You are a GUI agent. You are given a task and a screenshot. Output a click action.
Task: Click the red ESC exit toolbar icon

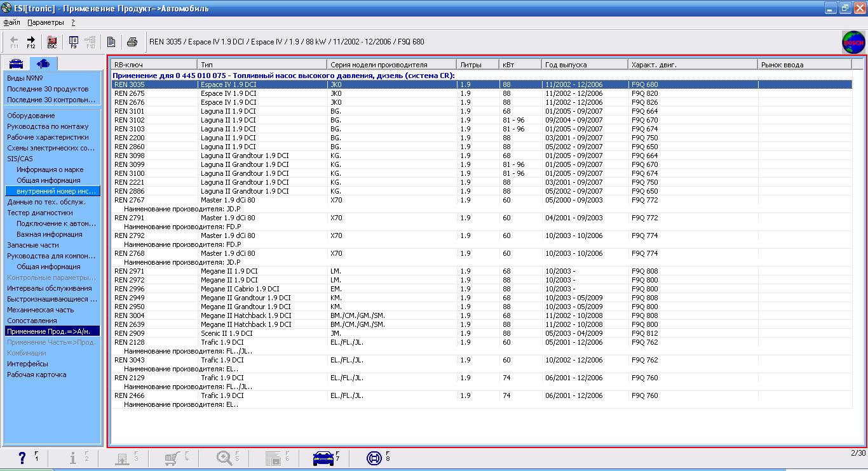pos(52,42)
